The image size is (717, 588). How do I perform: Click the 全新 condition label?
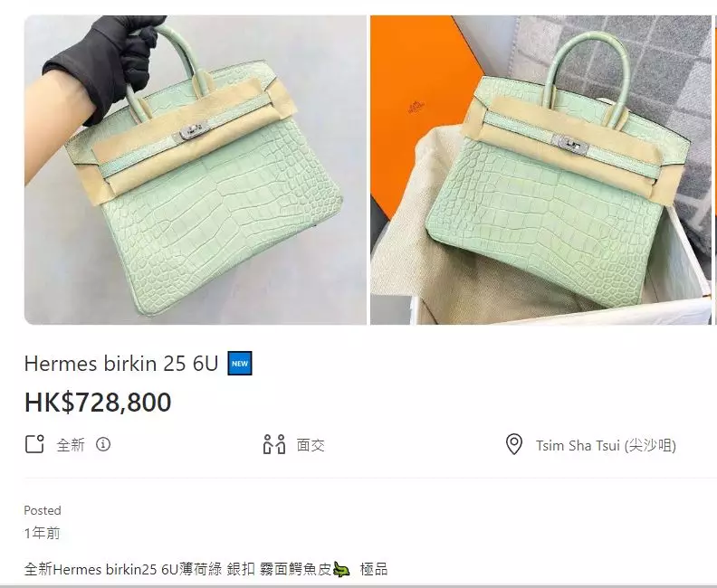coord(71,444)
